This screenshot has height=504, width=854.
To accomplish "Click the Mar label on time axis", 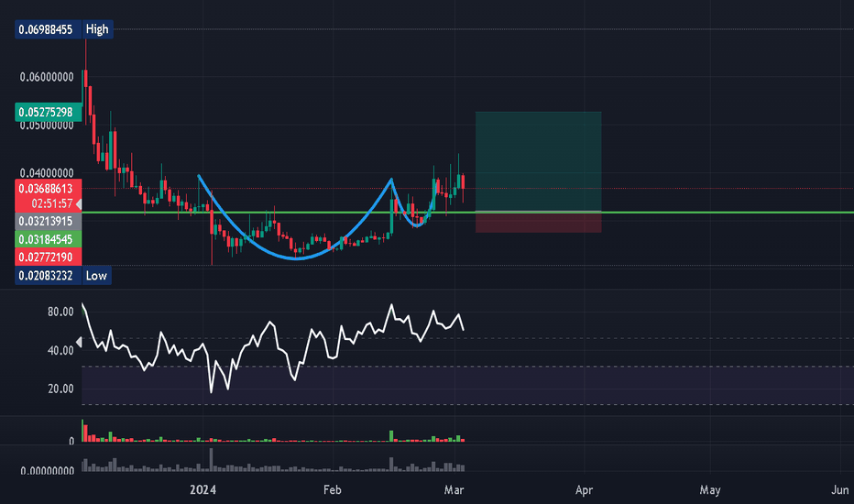I will [454, 490].
